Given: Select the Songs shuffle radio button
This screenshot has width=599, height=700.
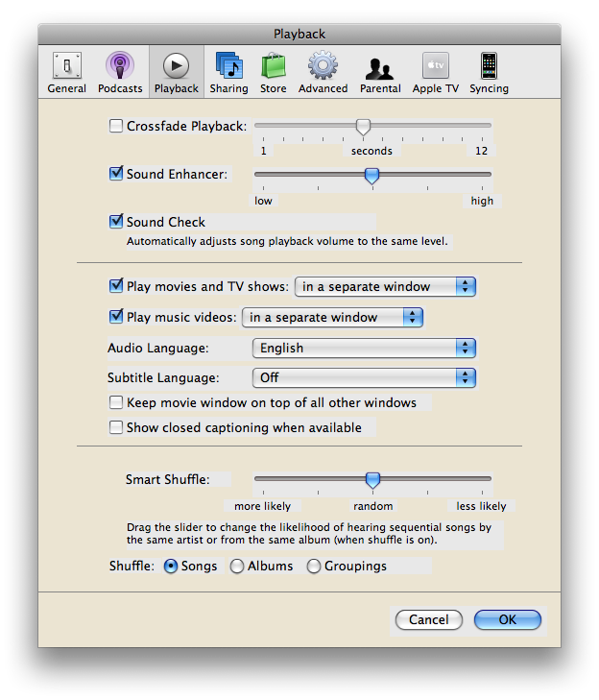Looking at the screenshot, I should 171,567.
